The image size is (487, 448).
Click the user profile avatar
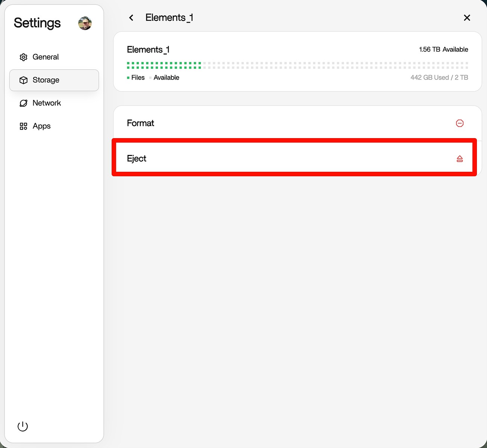tap(85, 23)
